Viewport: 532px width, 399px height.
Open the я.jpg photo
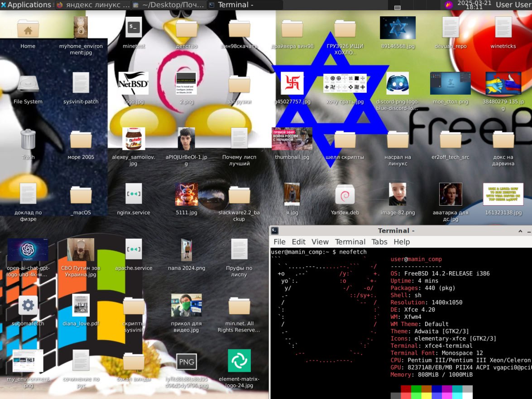click(x=292, y=194)
